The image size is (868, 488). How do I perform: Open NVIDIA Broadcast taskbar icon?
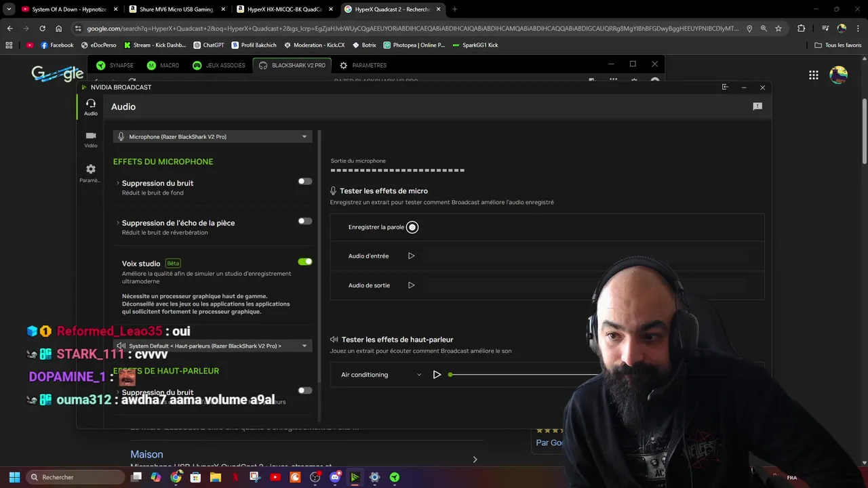[x=355, y=477]
